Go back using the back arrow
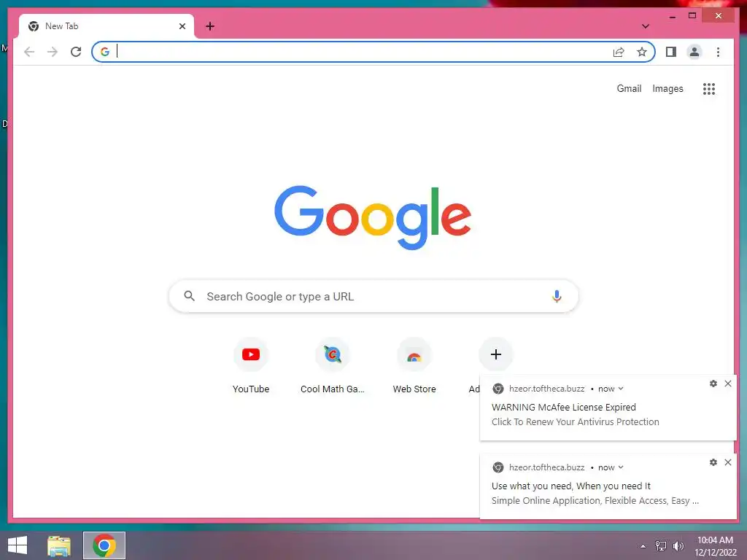 (29, 52)
